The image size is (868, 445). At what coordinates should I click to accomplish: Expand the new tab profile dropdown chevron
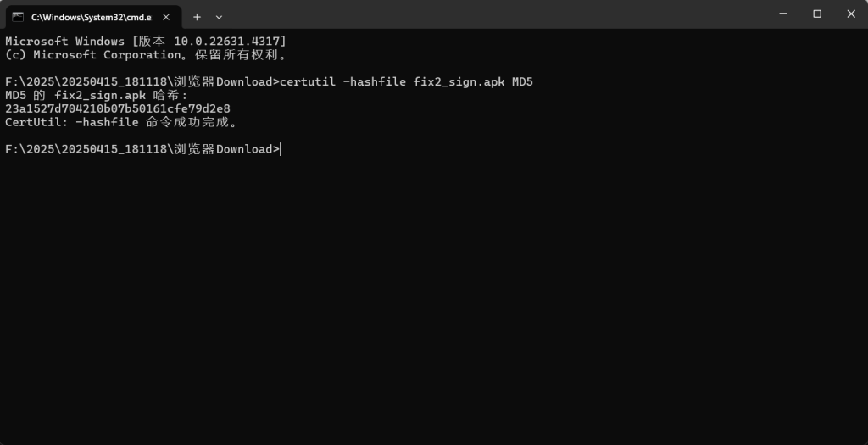point(220,16)
